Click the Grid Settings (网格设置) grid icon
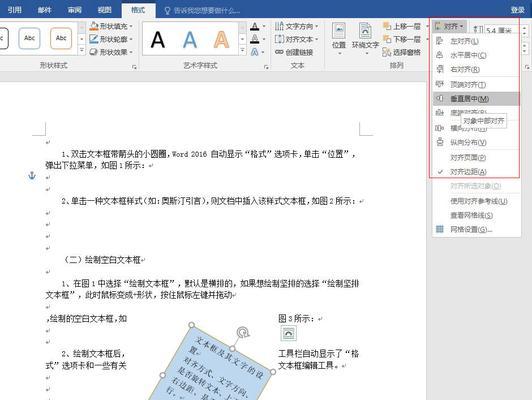 tap(439, 229)
